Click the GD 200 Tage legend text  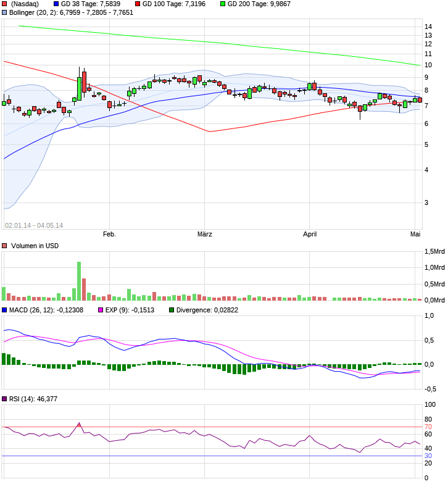[x=259, y=4]
